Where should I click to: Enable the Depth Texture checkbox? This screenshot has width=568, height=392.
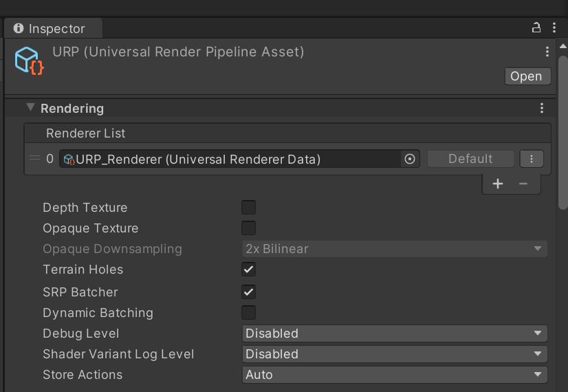coord(248,208)
